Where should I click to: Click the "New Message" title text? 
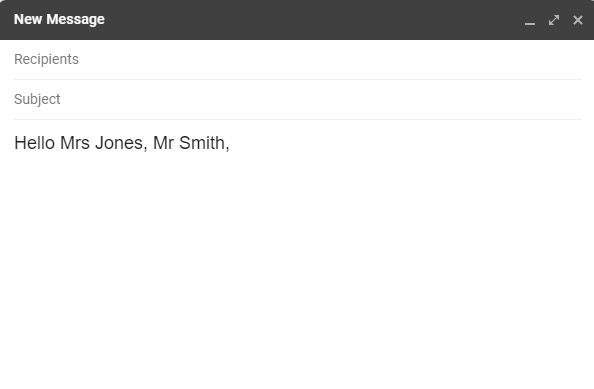coord(59,20)
